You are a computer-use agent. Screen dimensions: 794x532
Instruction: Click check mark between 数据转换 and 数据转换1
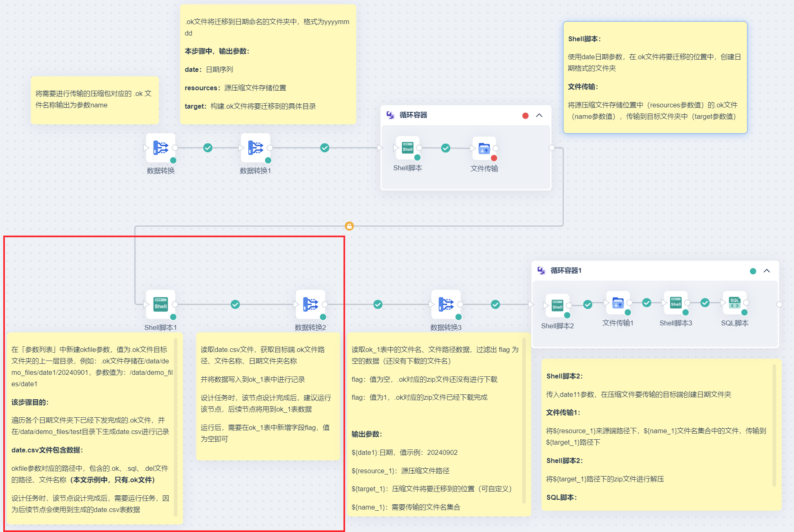tap(208, 148)
